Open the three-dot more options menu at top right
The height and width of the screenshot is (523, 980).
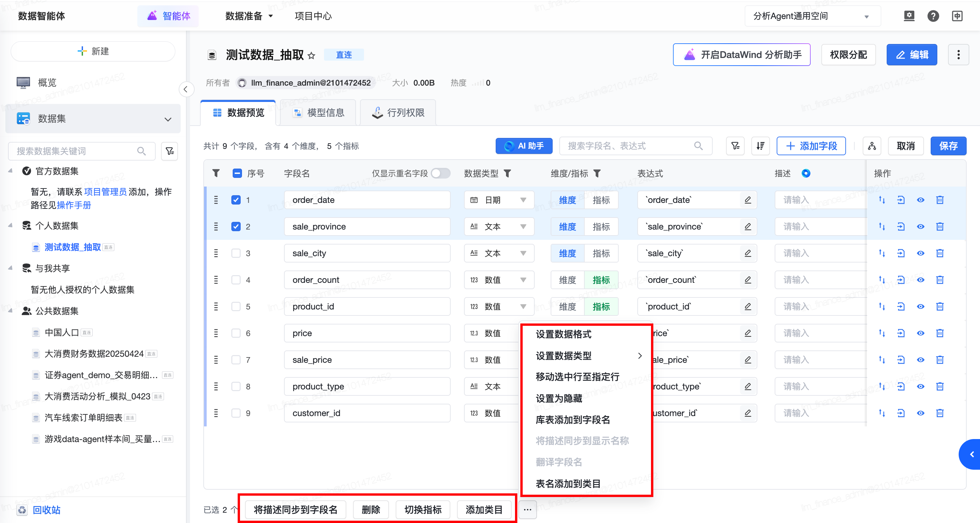point(958,55)
